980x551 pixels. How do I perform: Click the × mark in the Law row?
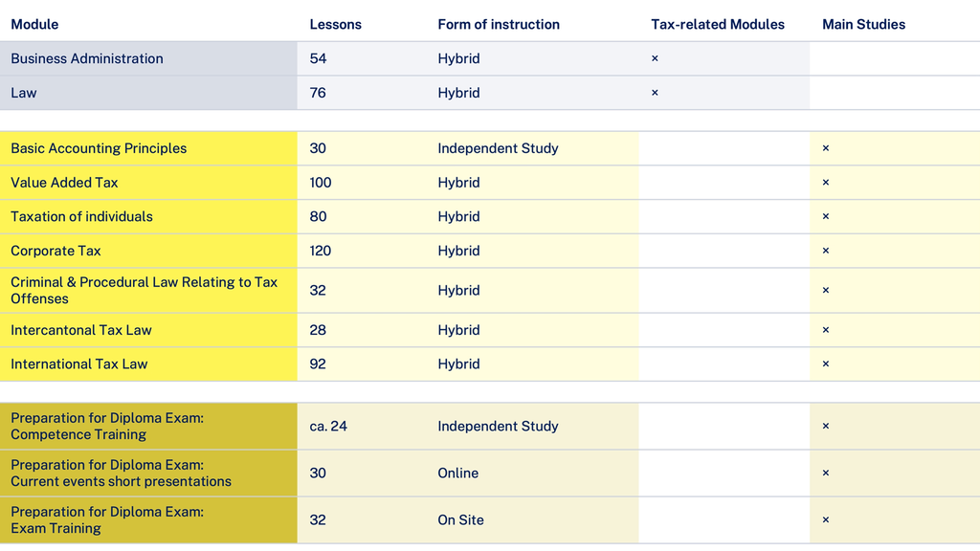coord(655,93)
